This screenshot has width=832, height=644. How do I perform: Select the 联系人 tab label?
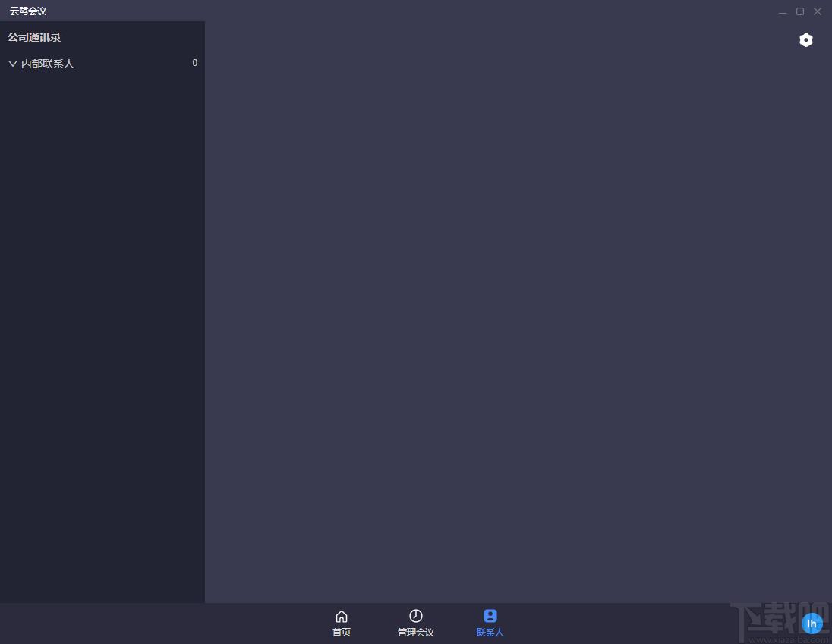490,633
